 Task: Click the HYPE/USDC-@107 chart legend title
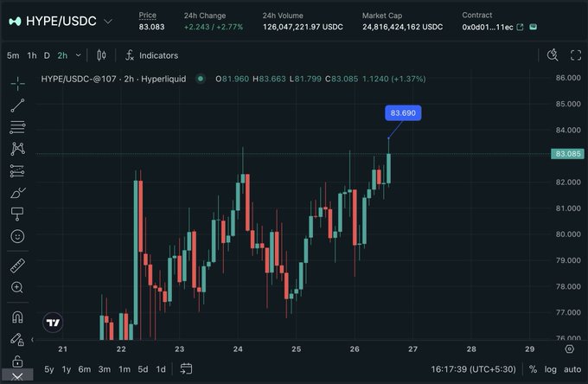(113, 79)
